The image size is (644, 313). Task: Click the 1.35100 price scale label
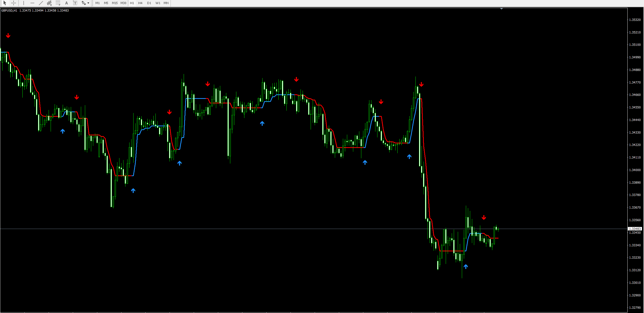(x=635, y=45)
